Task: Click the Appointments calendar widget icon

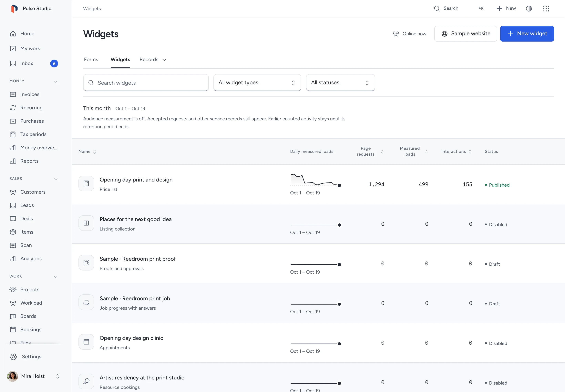Action: coord(86,342)
